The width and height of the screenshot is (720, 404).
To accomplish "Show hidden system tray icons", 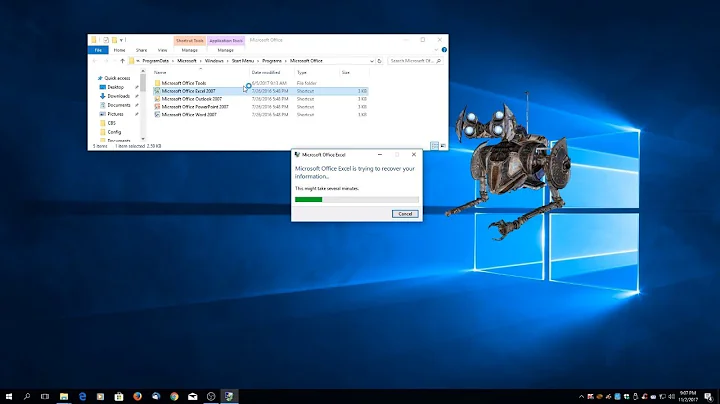I will click(581, 397).
